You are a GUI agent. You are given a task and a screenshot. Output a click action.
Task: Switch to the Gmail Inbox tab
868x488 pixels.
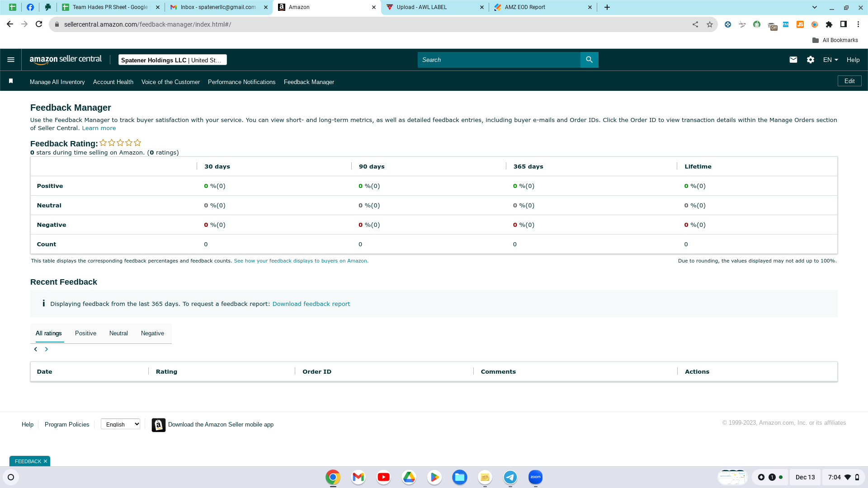point(218,7)
